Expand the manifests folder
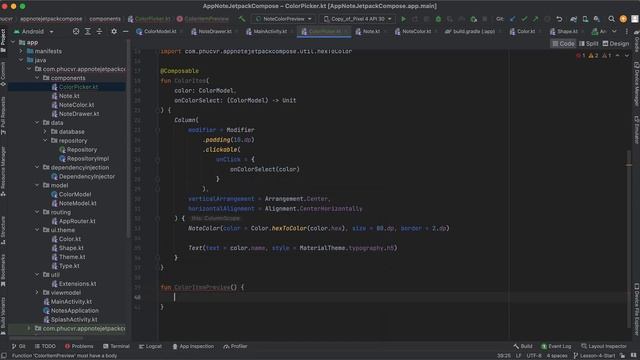The width and height of the screenshot is (640, 360). tap(21, 51)
